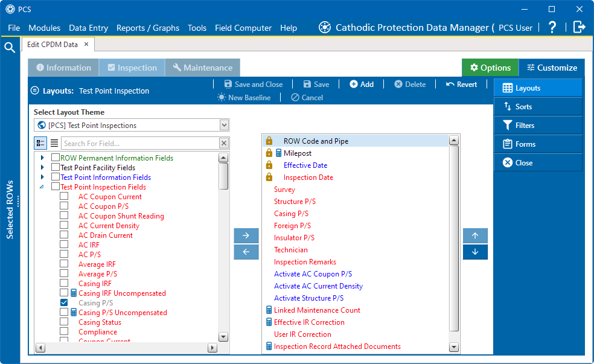Click calculator icon next to Milepost
The width and height of the screenshot is (594, 364).
(278, 153)
